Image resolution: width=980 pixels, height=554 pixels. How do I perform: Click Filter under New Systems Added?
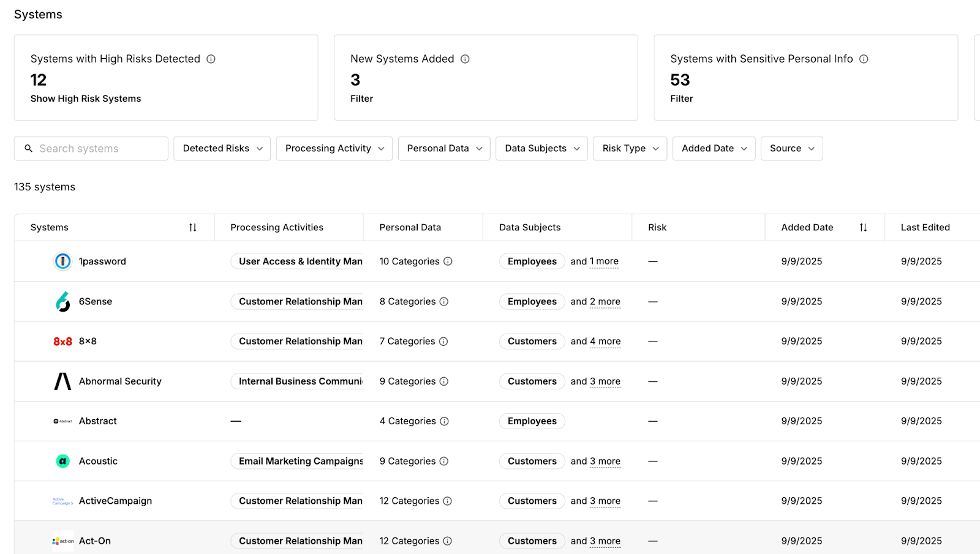click(361, 99)
